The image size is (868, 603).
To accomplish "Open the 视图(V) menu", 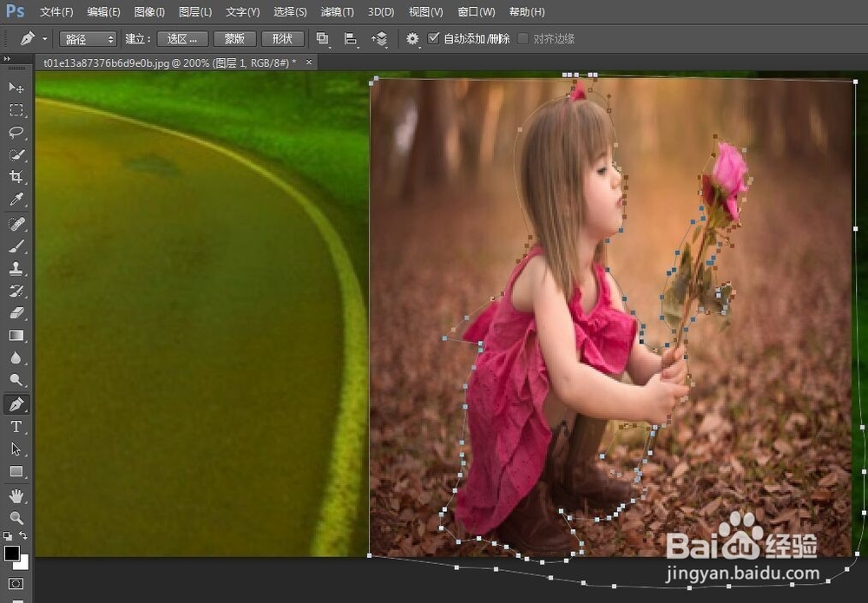I will (x=425, y=11).
